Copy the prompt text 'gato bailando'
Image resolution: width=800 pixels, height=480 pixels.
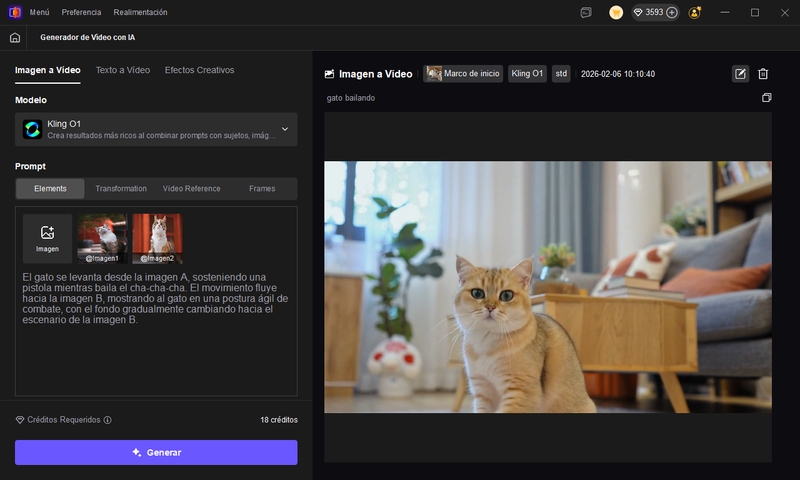766,98
